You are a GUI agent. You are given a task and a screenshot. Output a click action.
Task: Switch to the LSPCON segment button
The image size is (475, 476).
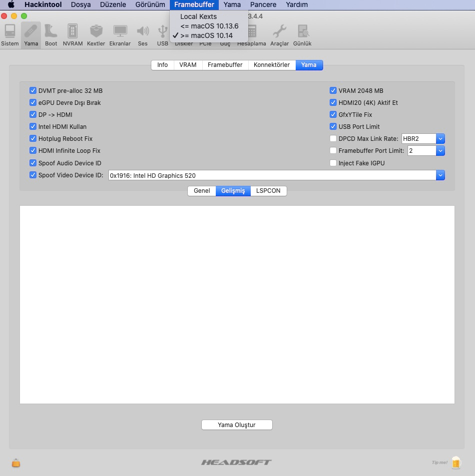click(x=268, y=191)
